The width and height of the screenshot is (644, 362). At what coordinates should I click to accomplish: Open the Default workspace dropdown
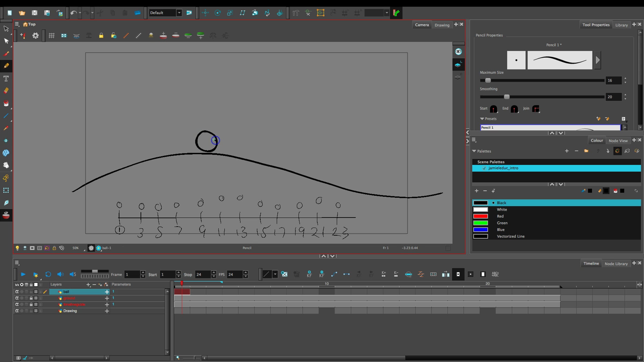[x=179, y=13]
